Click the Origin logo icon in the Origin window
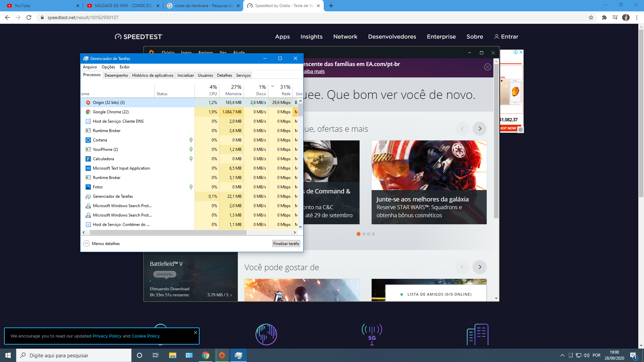 [x=152, y=52]
